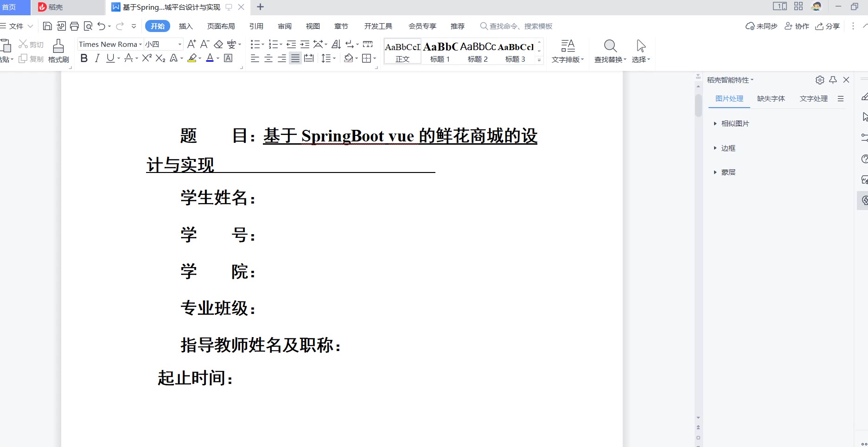The width and height of the screenshot is (868, 447).
Task: Expand 边框 section in side panel
Action: point(724,148)
